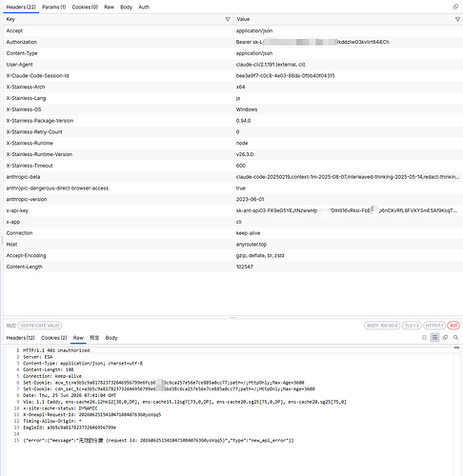The height and width of the screenshot is (476, 463).
Task: Select the User-Agent header key
Action: [x=19, y=65]
